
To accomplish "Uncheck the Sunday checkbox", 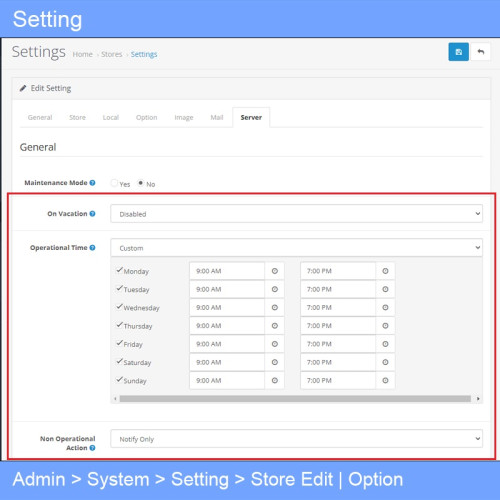I will click(x=119, y=379).
